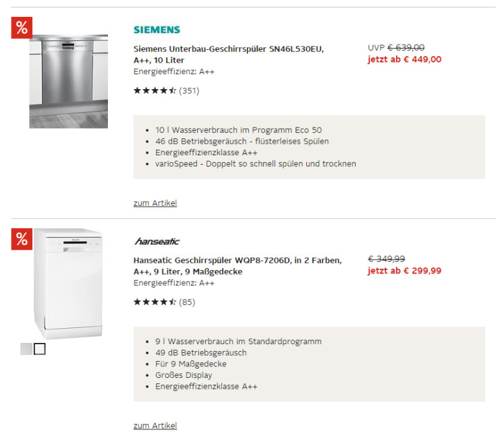Click the Siemens star rating

[155, 90]
